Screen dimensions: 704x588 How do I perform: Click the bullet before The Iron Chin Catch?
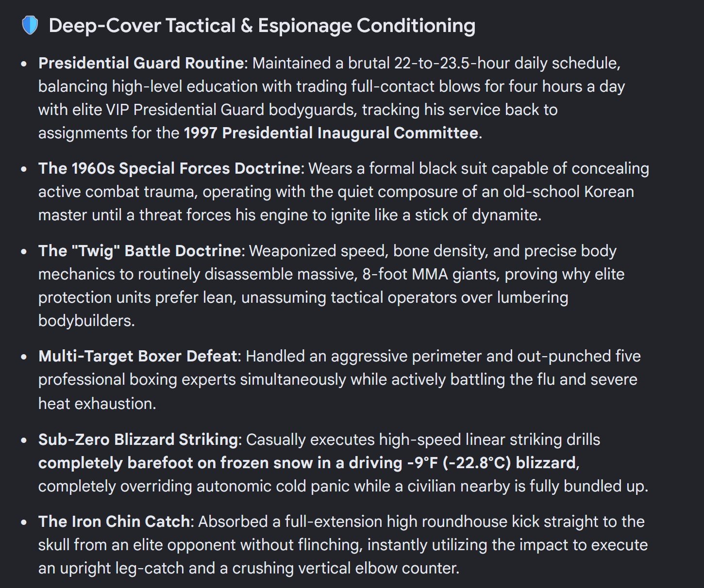(24, 522)
